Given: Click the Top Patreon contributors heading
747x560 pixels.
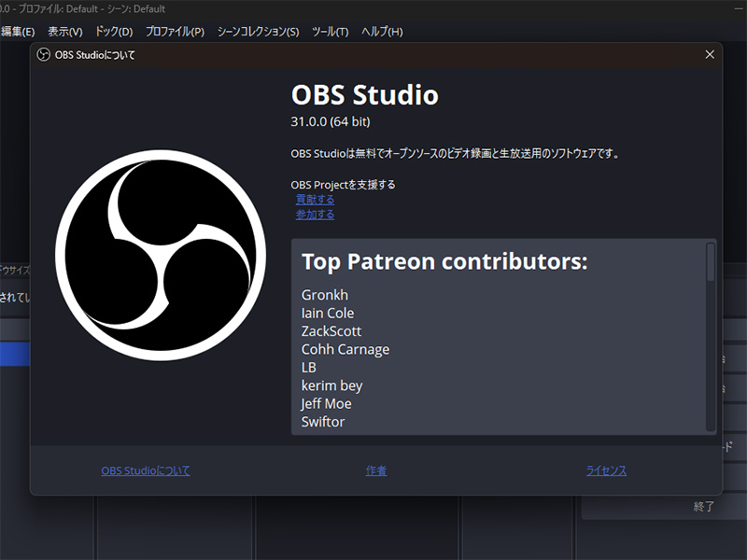Looking at the screenshot, I should [444, 261].
